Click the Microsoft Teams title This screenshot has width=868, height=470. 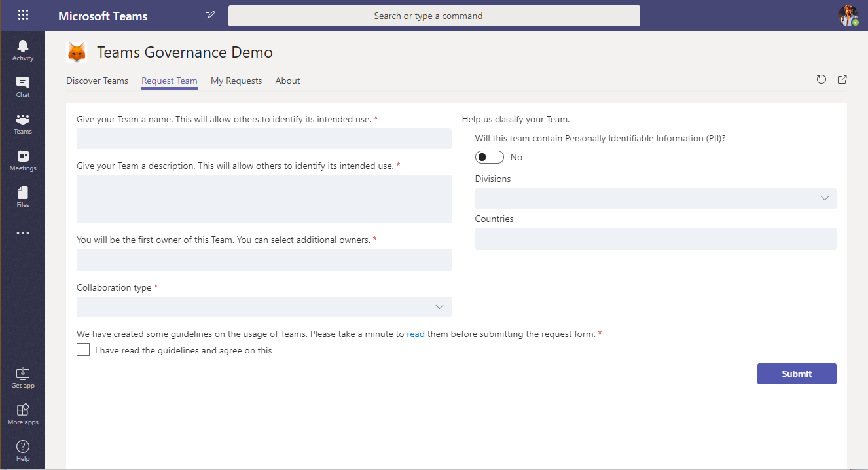[103, 16]
